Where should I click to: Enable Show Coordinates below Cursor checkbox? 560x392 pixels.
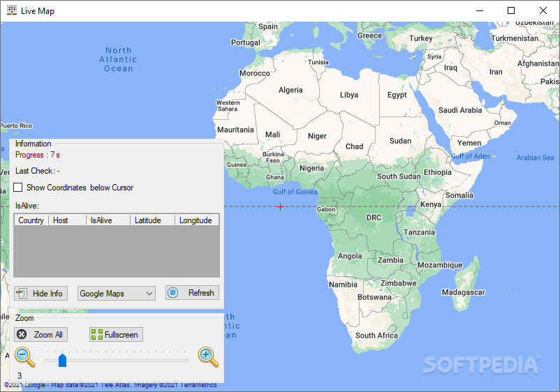click(x=18, y=187)
